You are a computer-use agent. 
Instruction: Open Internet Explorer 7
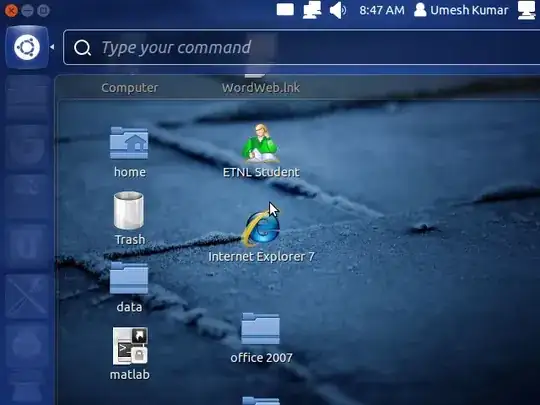[261, 228]
